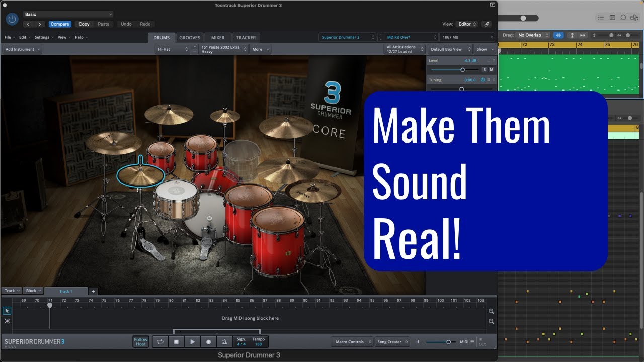The image size is (644, 362).
Task: Zoom out on the song track
Action: point(491,321)
